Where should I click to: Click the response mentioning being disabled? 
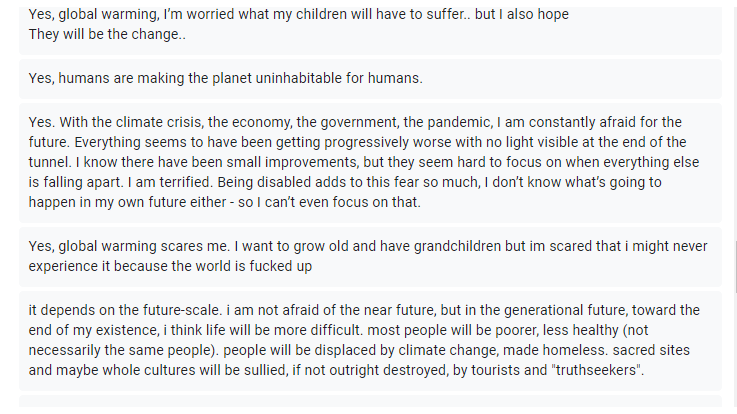(370, 162)
